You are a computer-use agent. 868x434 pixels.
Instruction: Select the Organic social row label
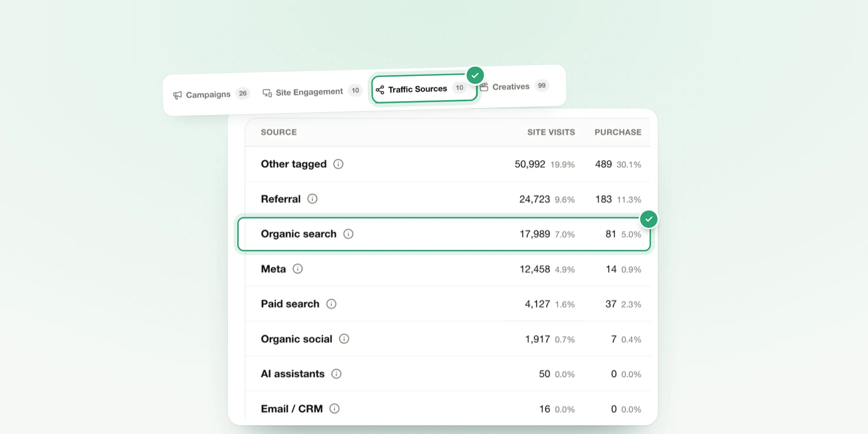297,339
